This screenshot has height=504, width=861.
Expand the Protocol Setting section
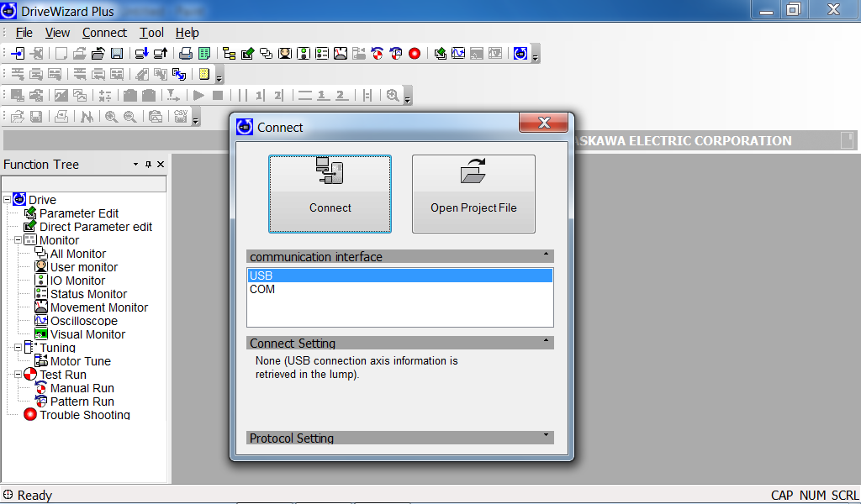tap(546, 435)
